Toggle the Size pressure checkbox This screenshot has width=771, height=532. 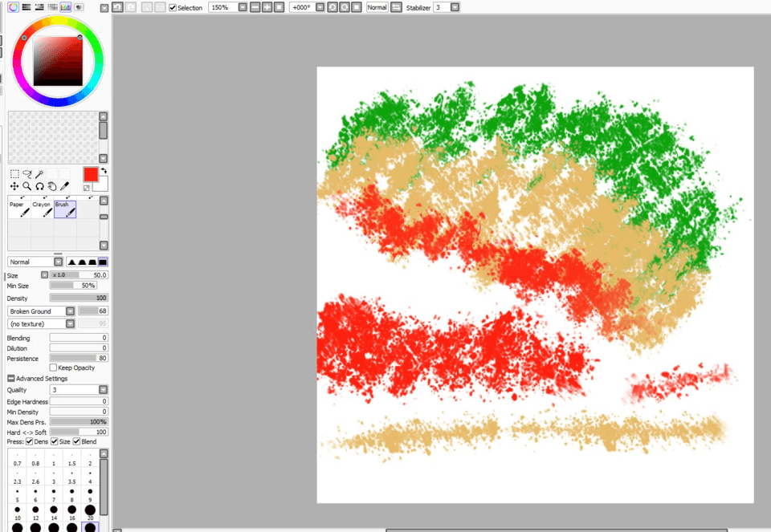click(54, 441)
